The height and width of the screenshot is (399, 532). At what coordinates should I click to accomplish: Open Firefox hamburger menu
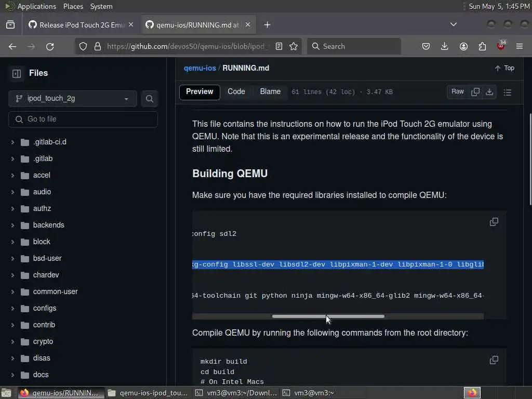[x=520, y=46]
